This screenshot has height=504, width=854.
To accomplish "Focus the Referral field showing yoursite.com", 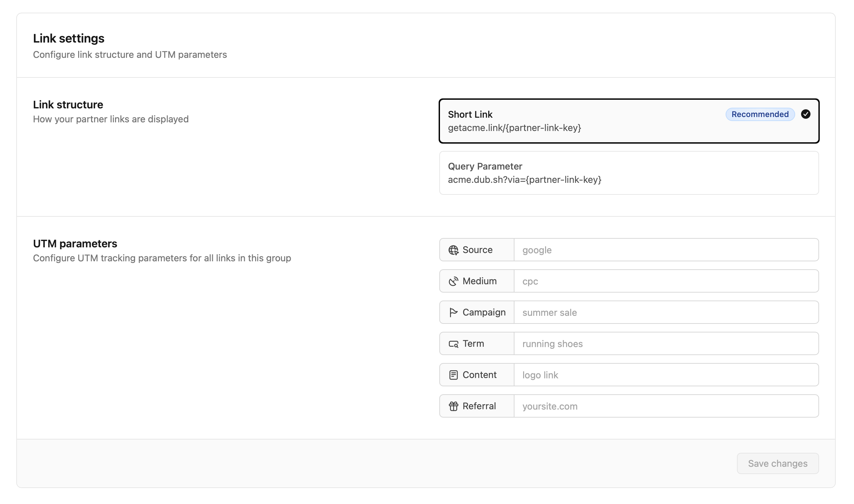I will tap(666, 406).
